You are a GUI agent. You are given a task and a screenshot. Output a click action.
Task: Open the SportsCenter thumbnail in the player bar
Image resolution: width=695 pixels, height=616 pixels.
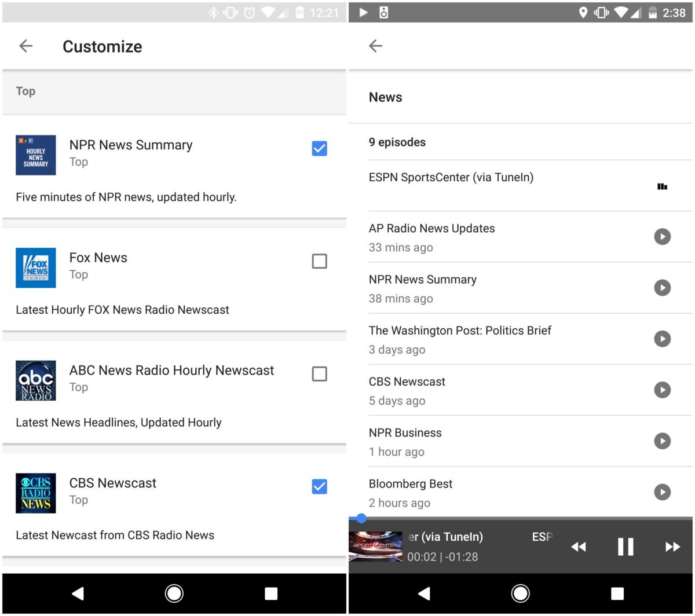(375, 547)
